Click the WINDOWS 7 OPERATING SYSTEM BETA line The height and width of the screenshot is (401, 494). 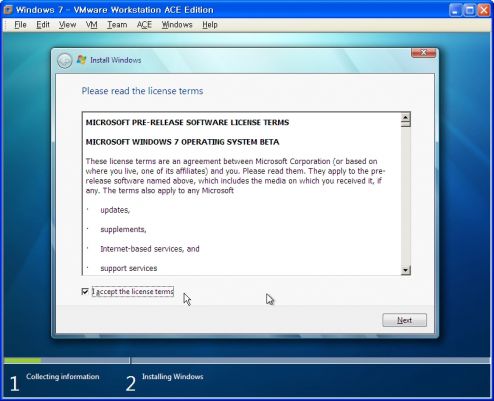[182, 142]
